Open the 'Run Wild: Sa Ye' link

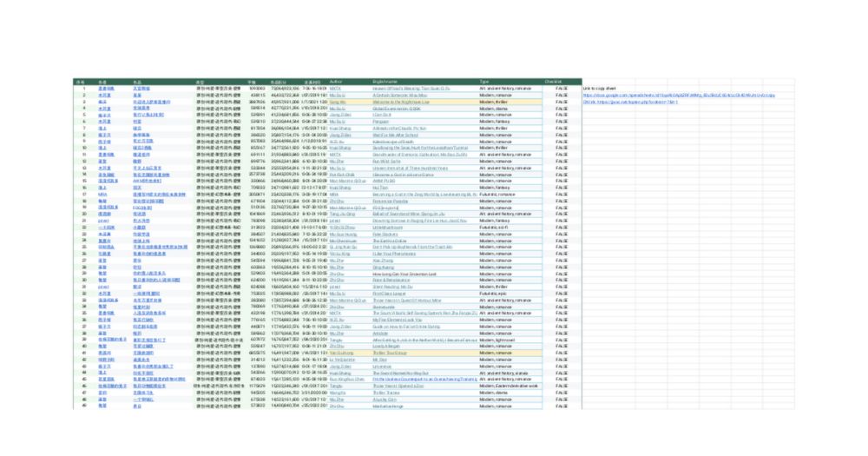pyautogui.click(x=386, y=162)
